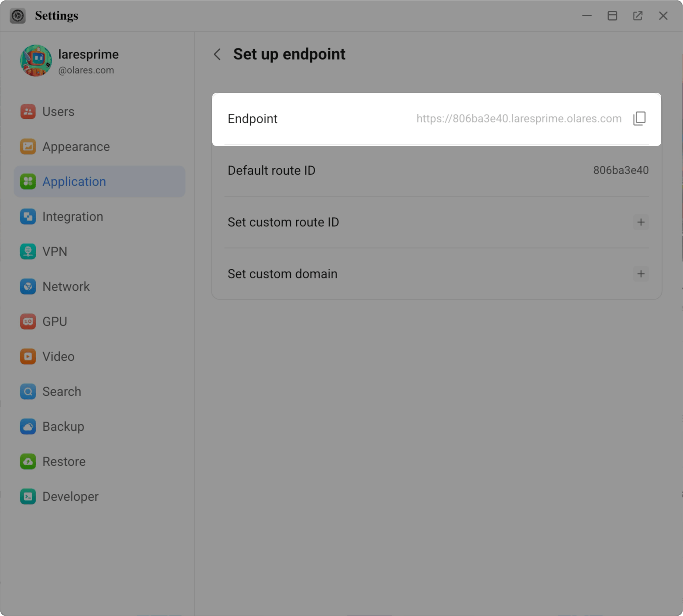
Task: Copy the endpoint URL
Action: [x=639, y=119]
